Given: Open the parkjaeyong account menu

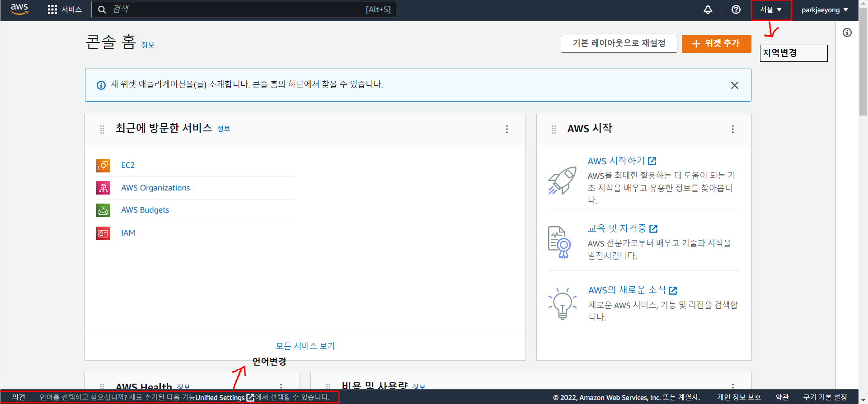Looking at the screenshot, I should click(825, 10).
